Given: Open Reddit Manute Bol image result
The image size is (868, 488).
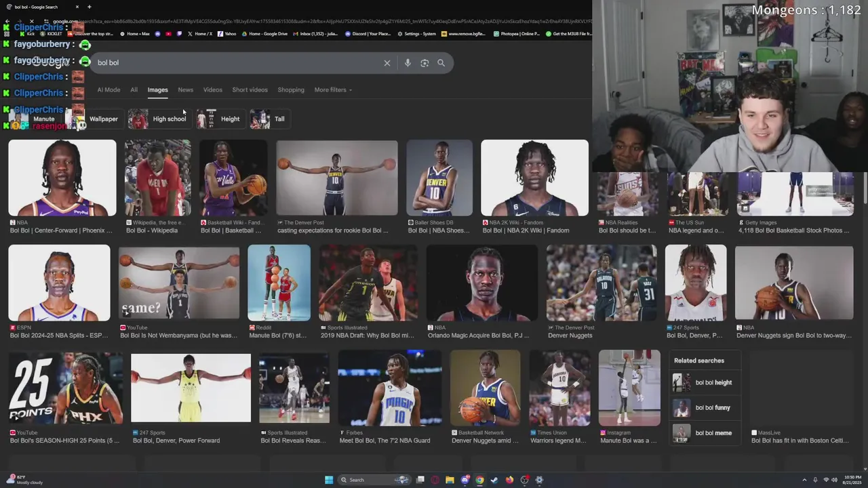Looking at the screenshot, I should point(279,283).
